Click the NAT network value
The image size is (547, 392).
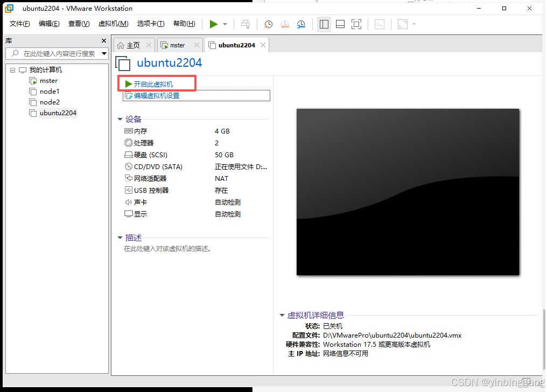pyautogui.click(x=221, y=179)
